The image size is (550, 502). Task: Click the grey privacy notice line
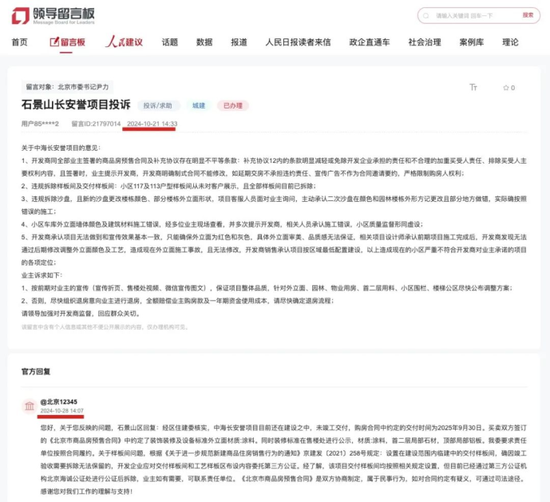(x=105, y=327)
